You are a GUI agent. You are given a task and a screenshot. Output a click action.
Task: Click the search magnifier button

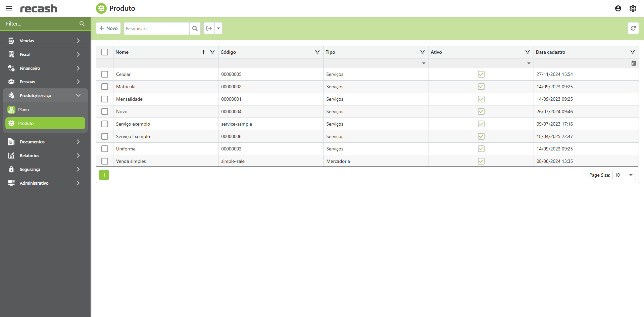pyautogui.click(x=195, y=29)
